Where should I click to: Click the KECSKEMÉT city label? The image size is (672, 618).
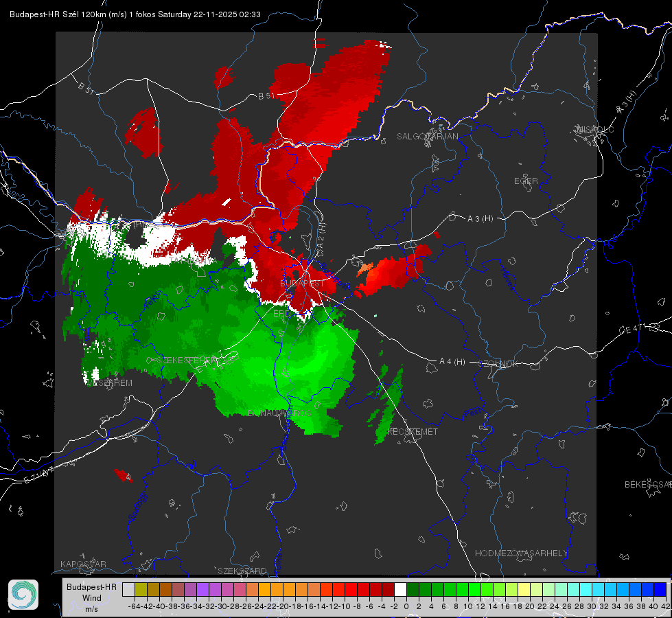(413, 432)
